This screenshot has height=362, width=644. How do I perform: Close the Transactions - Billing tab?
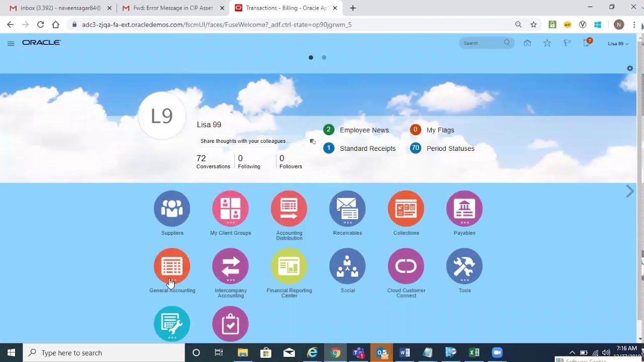tap(335, 8)
